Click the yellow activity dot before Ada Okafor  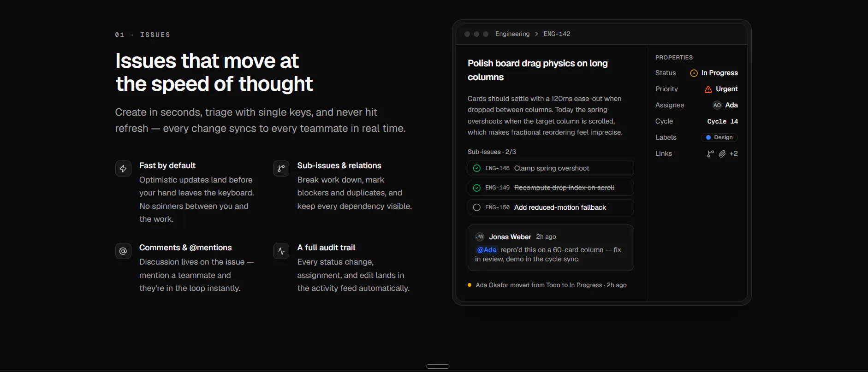[470, 285]
